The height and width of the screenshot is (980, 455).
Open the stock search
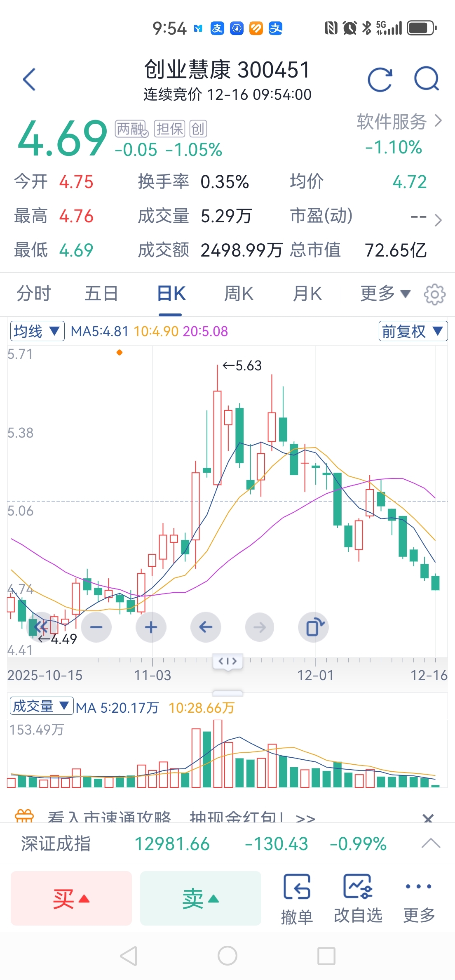click(x=427, y=78)
